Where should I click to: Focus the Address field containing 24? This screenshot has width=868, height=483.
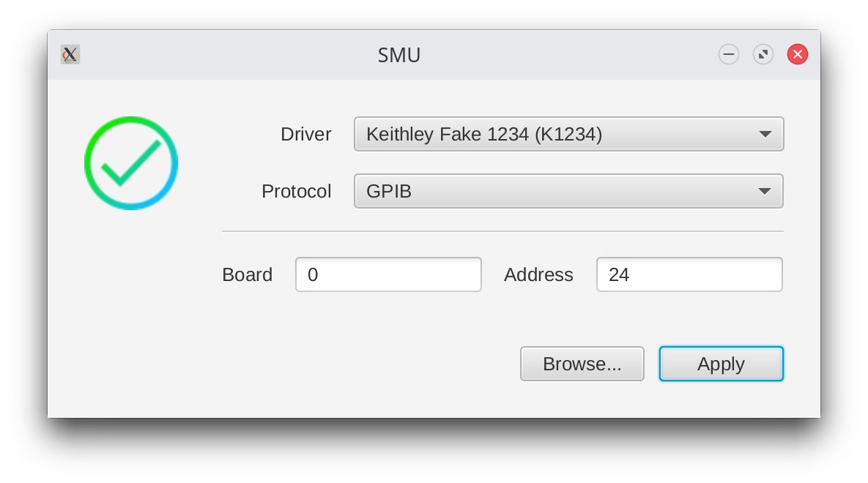point(689,274)
